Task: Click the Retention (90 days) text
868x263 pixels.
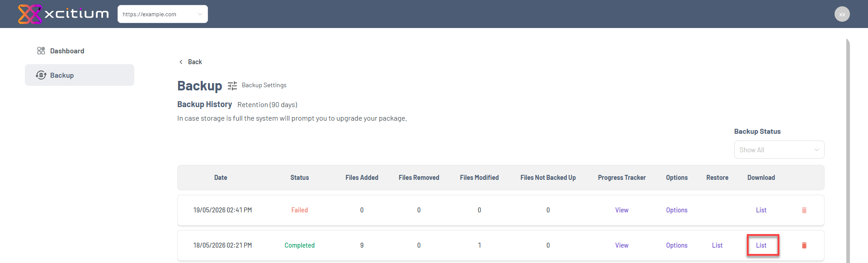Action: click(267, 104)
